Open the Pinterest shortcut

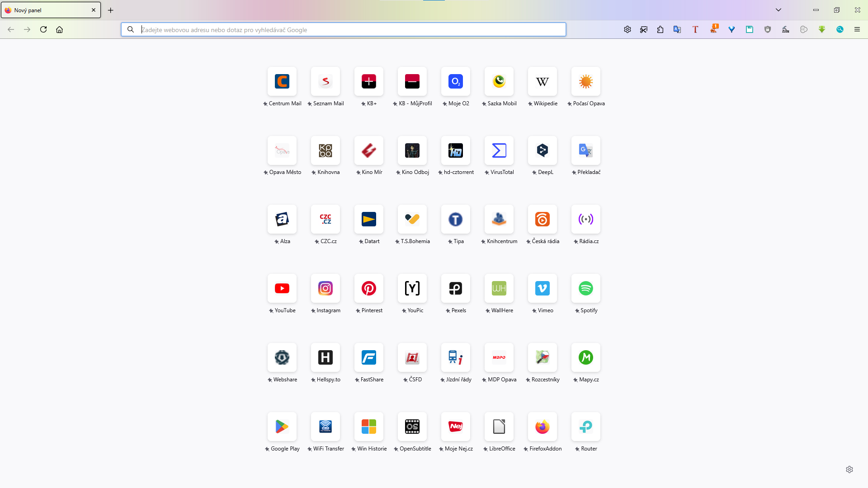point(369,289)
